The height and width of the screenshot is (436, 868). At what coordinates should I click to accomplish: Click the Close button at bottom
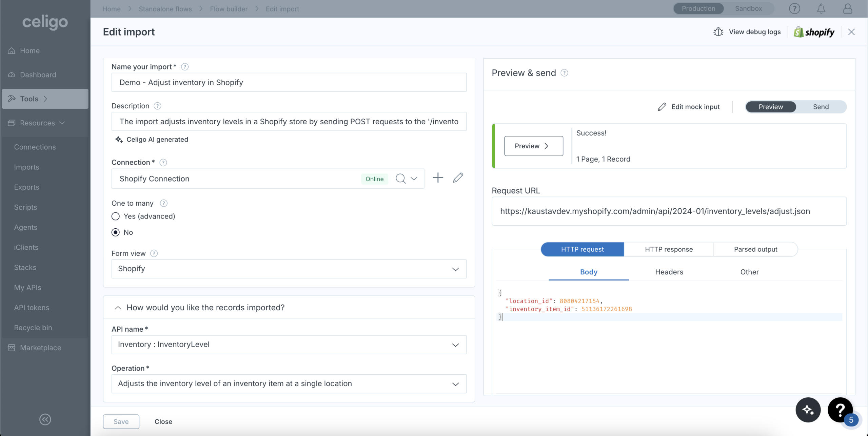click(x=163, y=422)
